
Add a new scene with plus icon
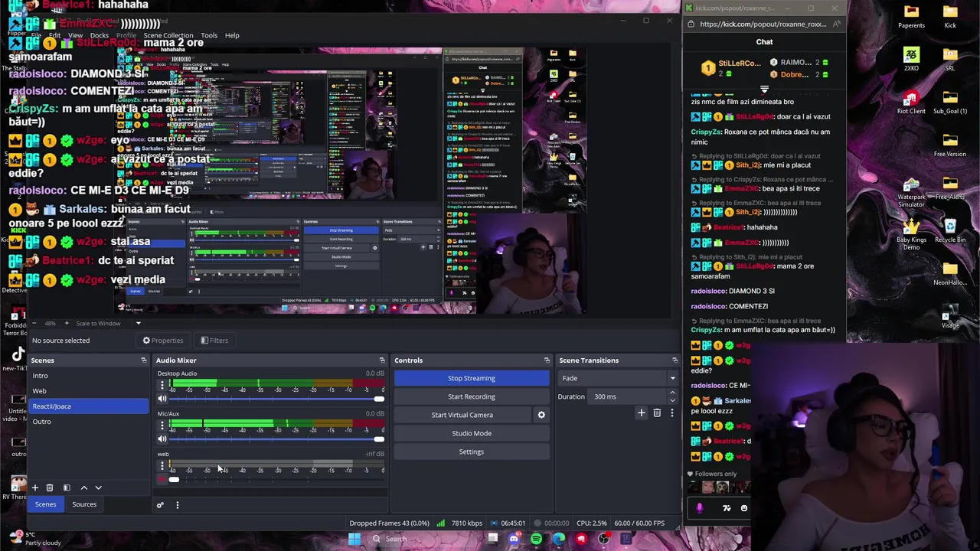(34, 487)
